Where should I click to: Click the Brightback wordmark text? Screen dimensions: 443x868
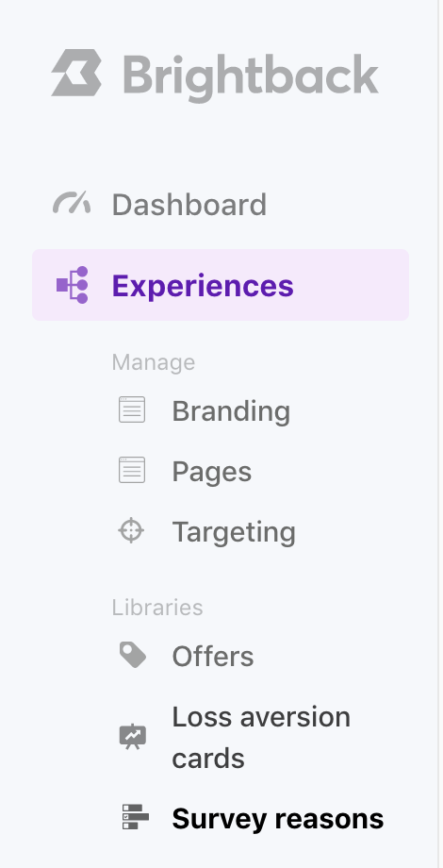pos(251,76)
